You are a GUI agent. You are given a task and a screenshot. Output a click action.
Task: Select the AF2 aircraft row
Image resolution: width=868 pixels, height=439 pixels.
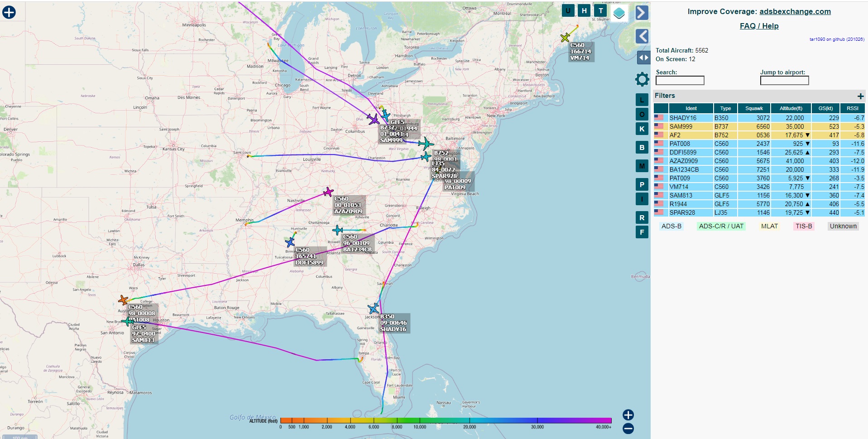(759, 135)
